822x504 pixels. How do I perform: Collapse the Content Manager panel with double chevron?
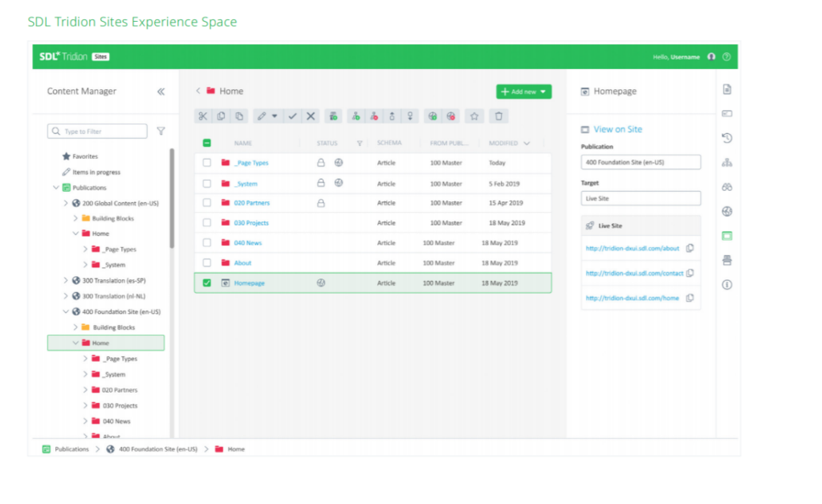[161, 91]
